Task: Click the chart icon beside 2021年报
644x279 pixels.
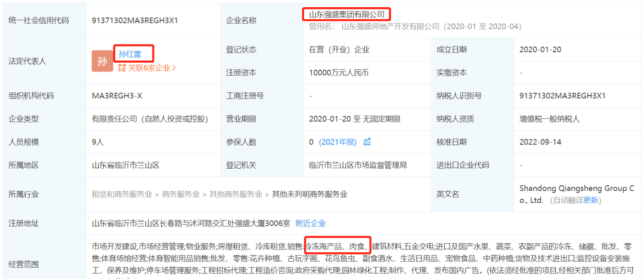Action: click(367, 142)
